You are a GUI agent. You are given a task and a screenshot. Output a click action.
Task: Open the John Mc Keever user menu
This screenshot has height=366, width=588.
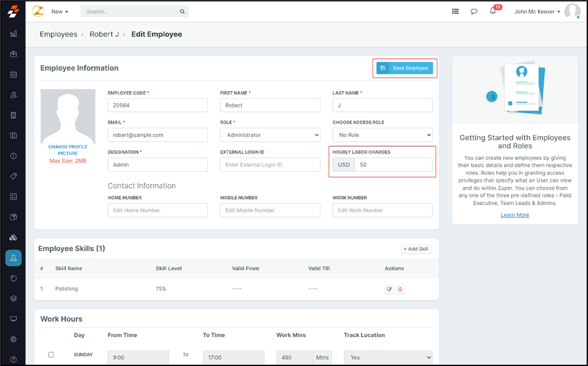pos(537,11)
